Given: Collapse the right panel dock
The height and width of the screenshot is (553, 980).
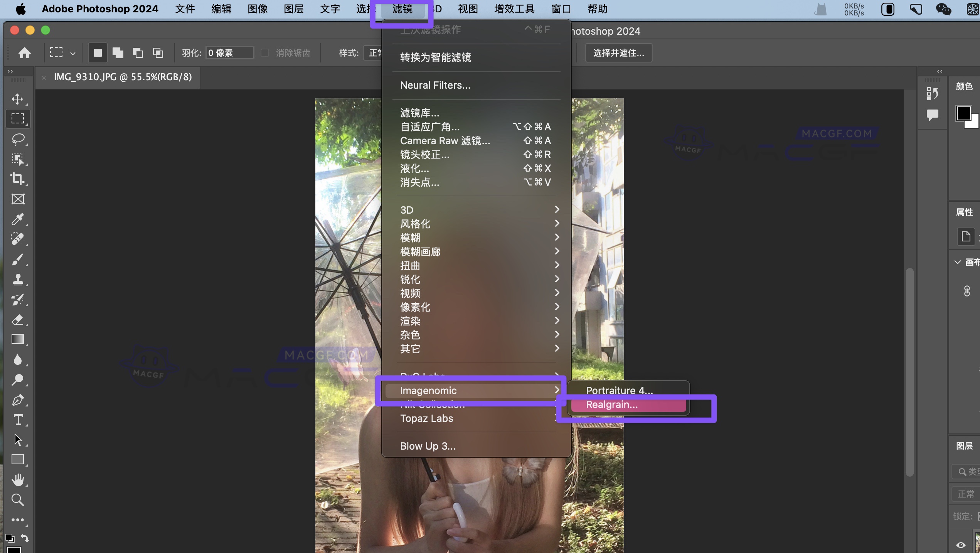Looking at the screenshot, I should pyautogui.click(x=940, y=71).
